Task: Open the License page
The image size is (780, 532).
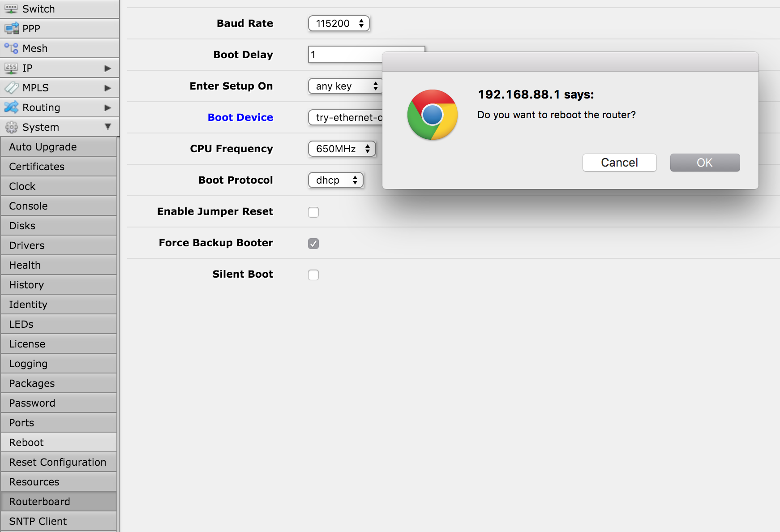Action: click(x=59, y=344)
